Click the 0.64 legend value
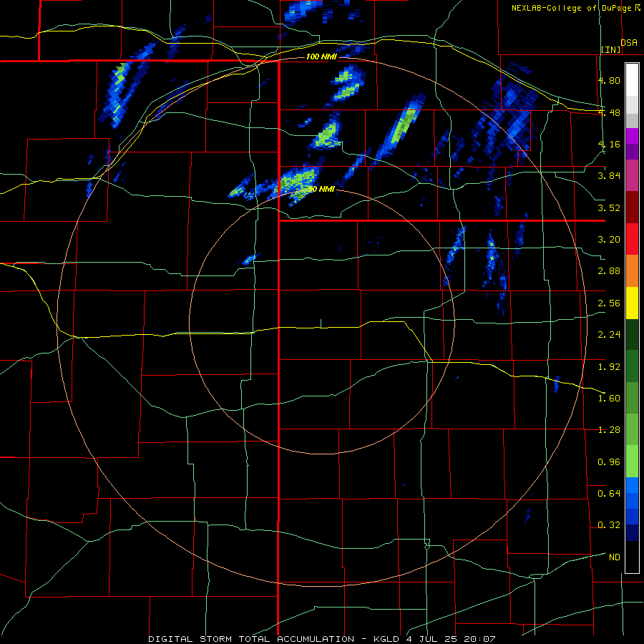The width and height of the screenshot is (644, 644). pyautogui.click(x=609, y=494)
